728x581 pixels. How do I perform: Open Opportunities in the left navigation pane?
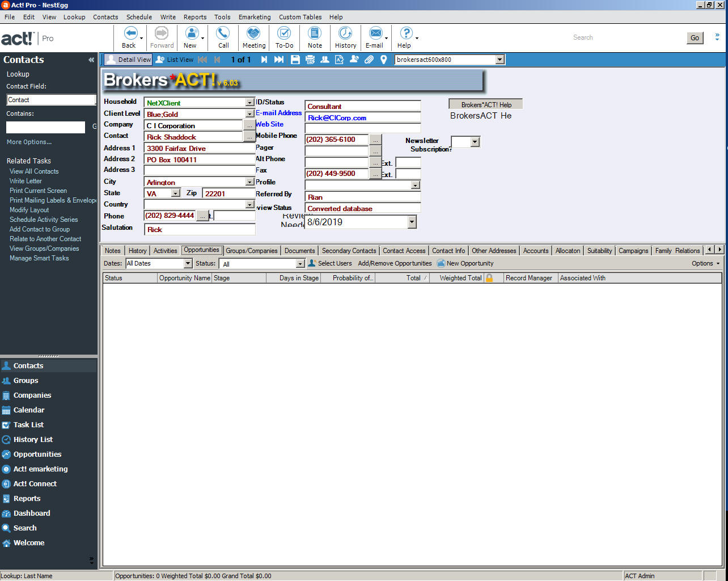pos(37,454)
